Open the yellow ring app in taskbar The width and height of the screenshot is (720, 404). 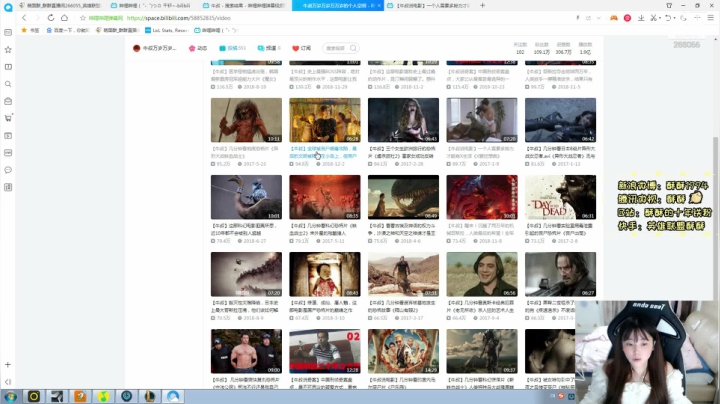pos(34,396)
